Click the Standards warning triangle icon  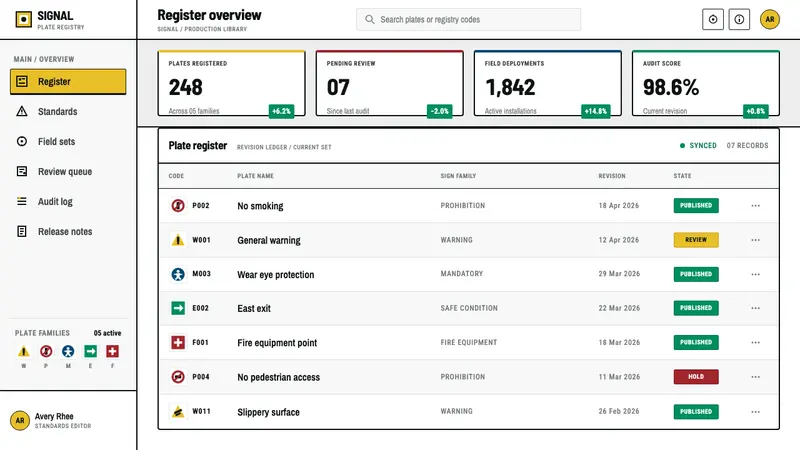point(22,111)
